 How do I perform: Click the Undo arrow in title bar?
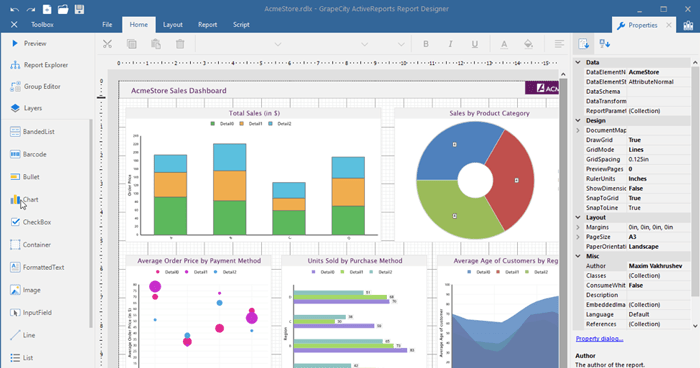14,9
